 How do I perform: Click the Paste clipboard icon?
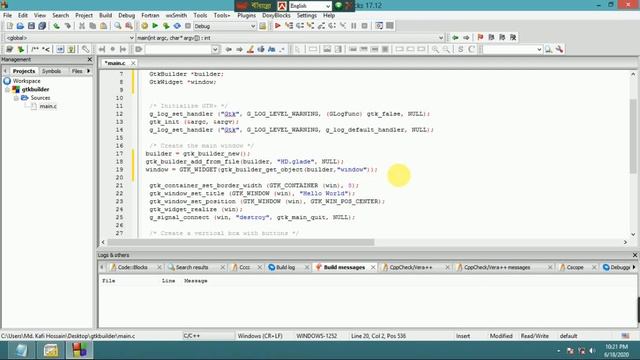point(103,26)
